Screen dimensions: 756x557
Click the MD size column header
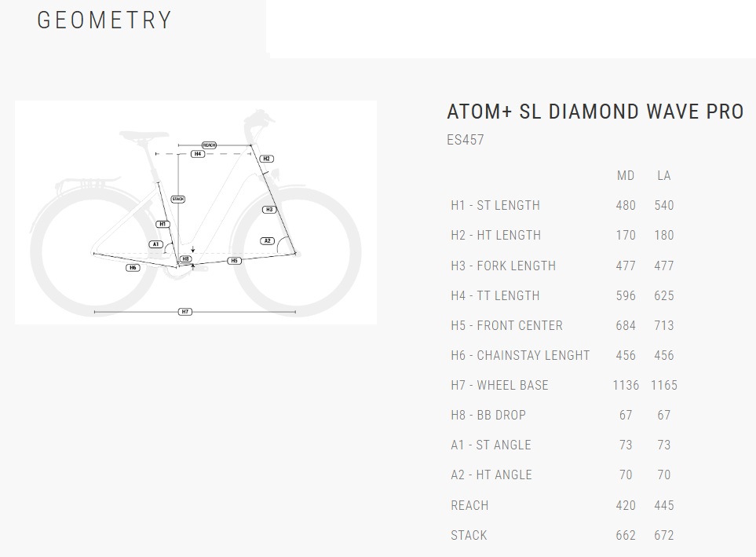click(626, 175)
